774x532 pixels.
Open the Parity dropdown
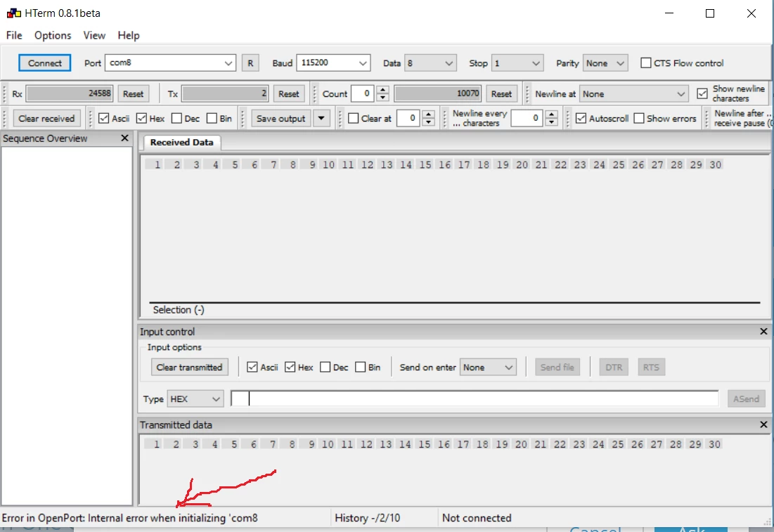605,63
